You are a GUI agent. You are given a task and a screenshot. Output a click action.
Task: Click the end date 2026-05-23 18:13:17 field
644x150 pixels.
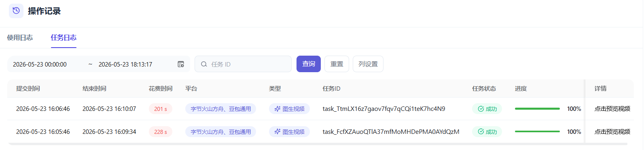[125, 65]
